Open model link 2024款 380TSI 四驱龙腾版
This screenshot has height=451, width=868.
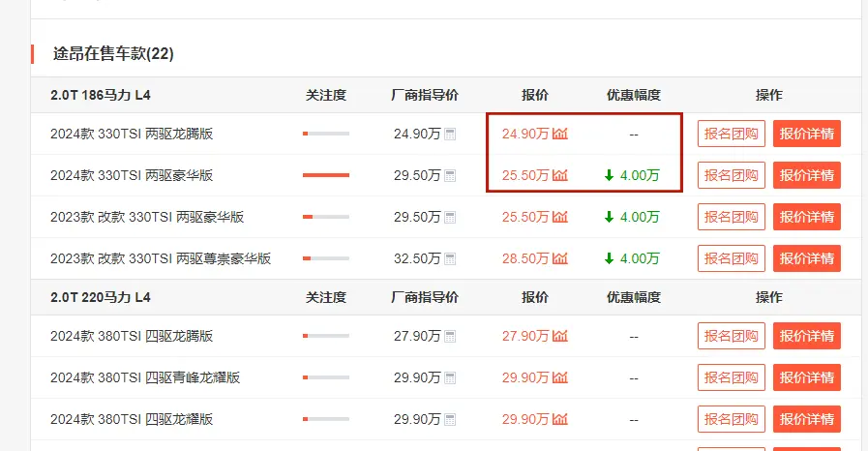tap(132, 336)
